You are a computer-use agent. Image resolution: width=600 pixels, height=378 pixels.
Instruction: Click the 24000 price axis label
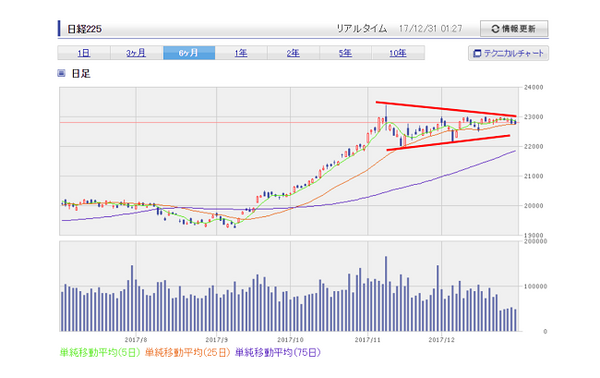click(533, 87)
